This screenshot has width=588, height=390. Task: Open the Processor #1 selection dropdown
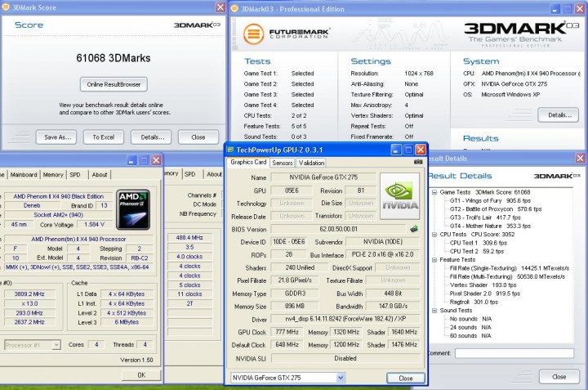click(56, 345)
